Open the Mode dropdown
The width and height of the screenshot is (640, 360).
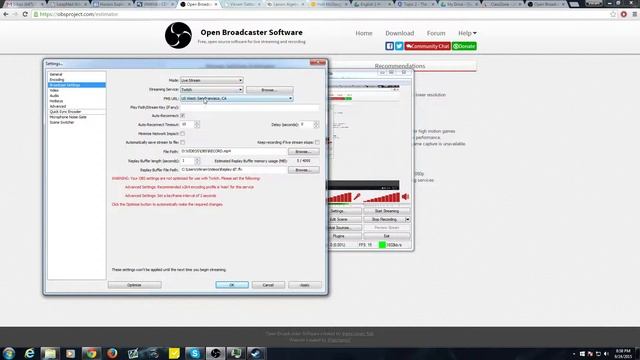(211, 80)
